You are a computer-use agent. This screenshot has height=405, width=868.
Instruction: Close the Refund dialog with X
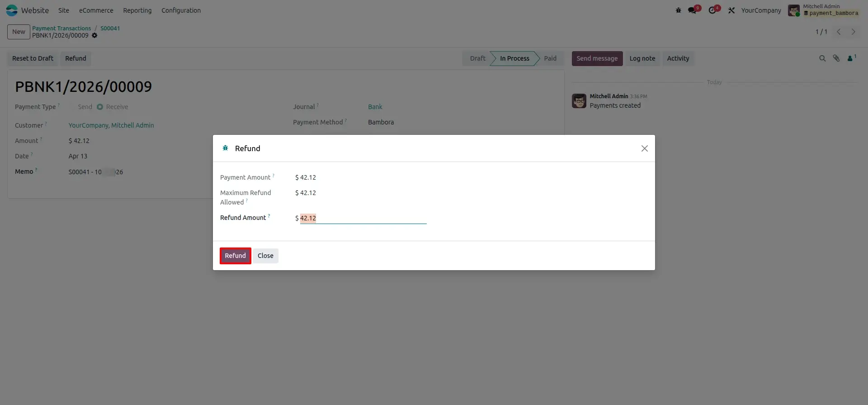click(x=645, y=148)
